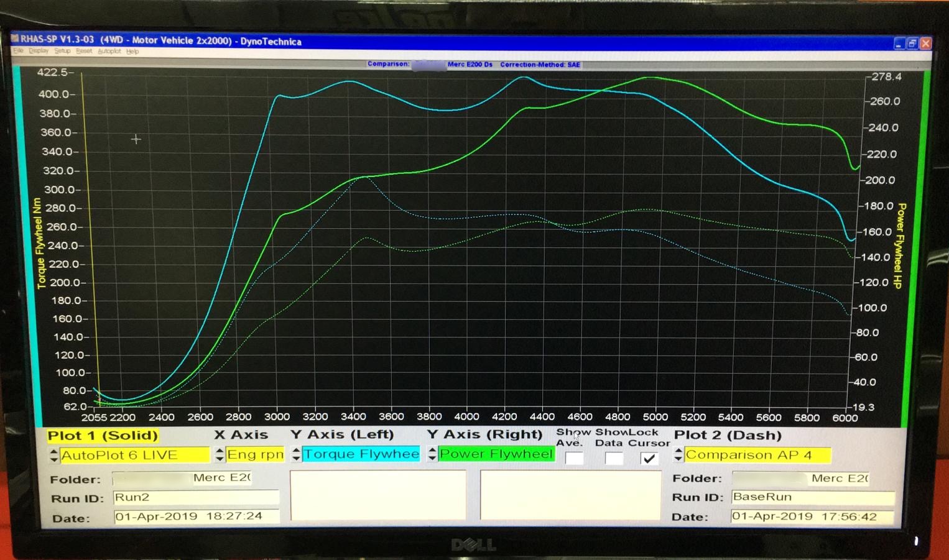
Task: Click the Plot 1 Folder field
Action: coord(182,478)
